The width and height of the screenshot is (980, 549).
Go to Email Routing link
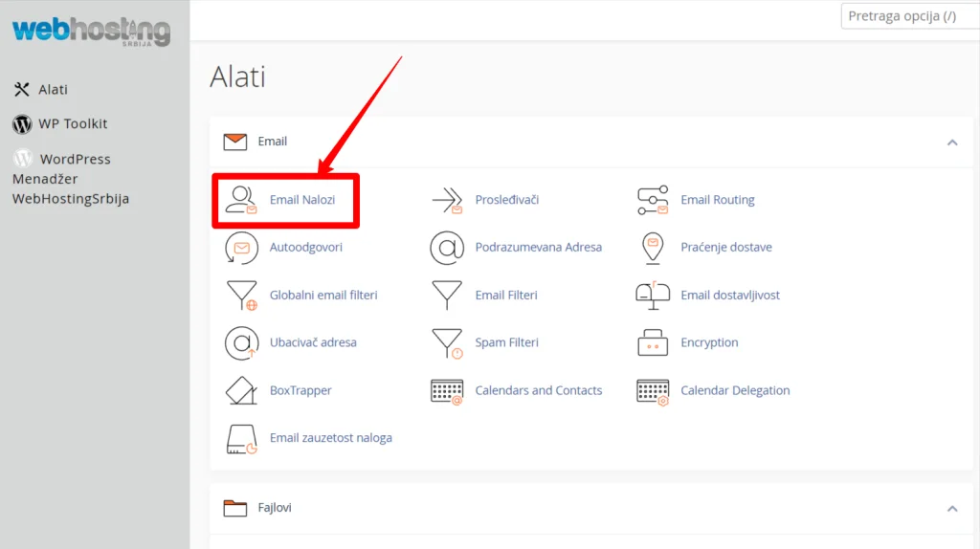point(718,200)
